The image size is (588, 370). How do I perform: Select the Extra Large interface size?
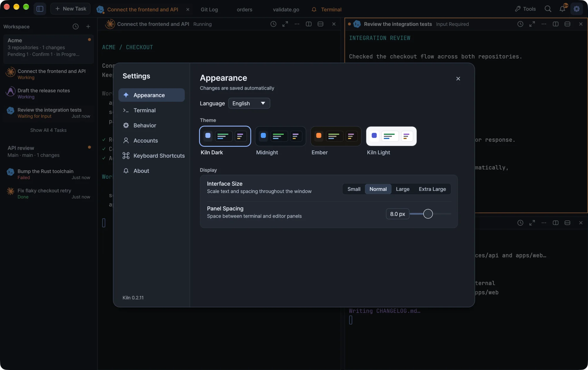(x=432, y=189)
